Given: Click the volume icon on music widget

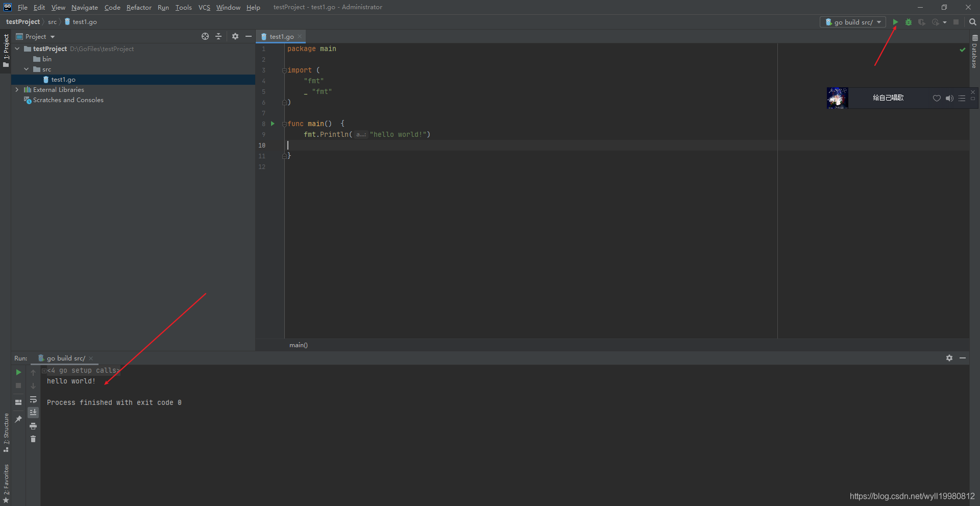Looking at the screenshot, I should 949,99.
